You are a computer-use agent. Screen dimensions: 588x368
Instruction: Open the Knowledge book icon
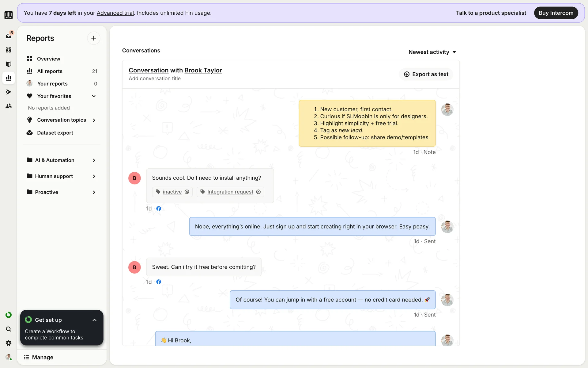point(9,64)
